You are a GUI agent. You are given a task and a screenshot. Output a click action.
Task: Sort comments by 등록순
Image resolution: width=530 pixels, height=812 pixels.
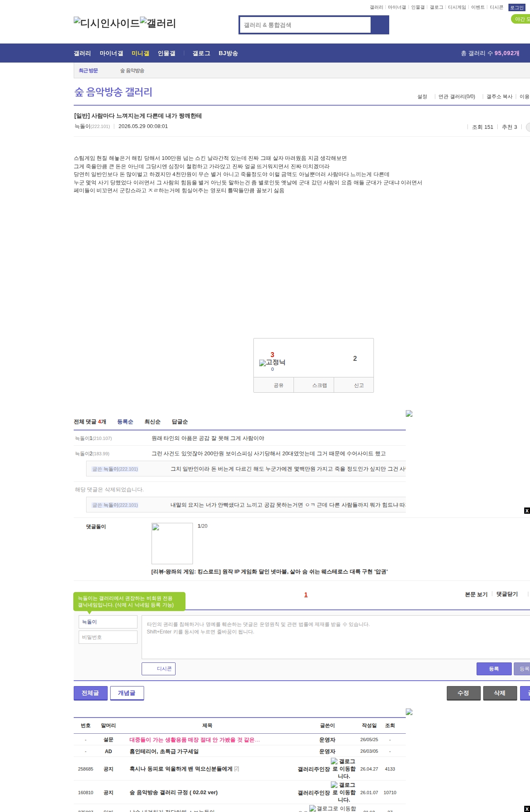point(125,422)
